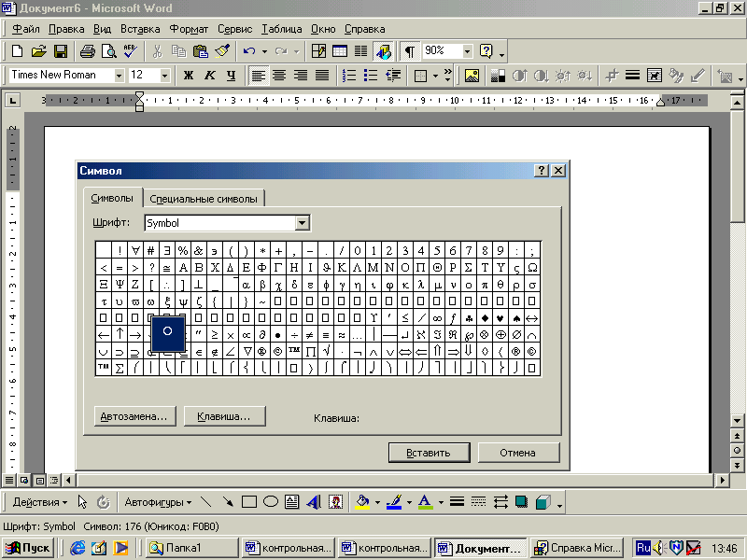The image size is (747, 560).
Task: Apply bulleted list formatting
Action: tap(371, 76)
